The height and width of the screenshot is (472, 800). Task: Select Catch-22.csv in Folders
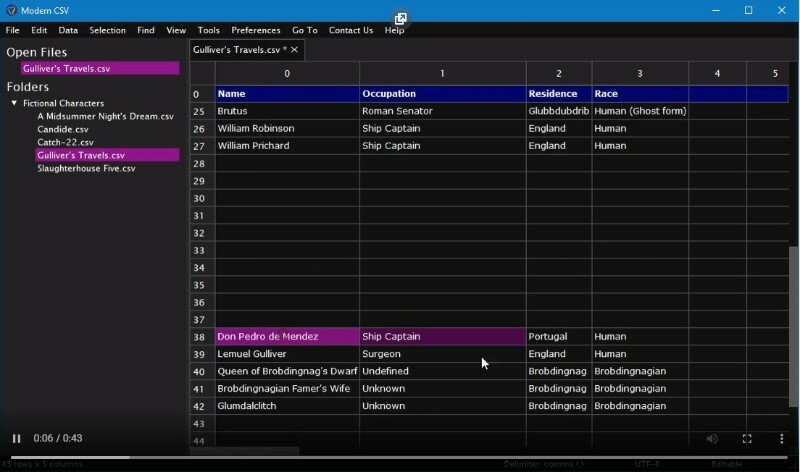[x=65, y=142]
